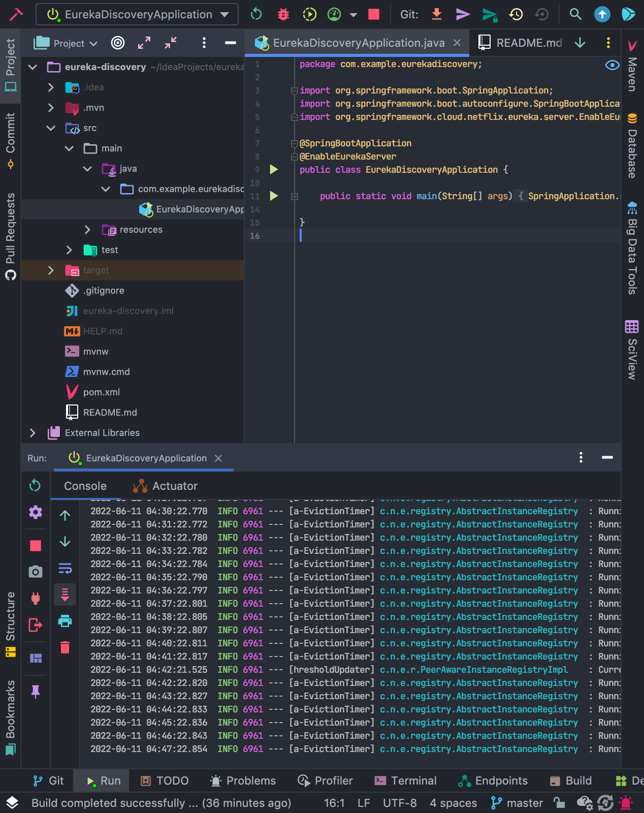
Task: Collapse the src folder
Action: coord(51,128)
